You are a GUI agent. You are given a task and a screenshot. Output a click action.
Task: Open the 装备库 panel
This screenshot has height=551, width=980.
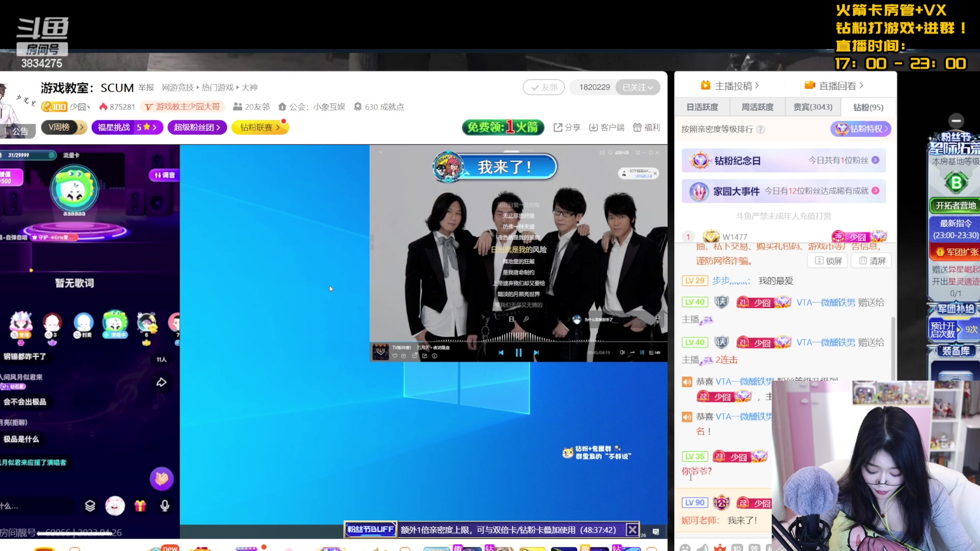(x=955, y=351)
